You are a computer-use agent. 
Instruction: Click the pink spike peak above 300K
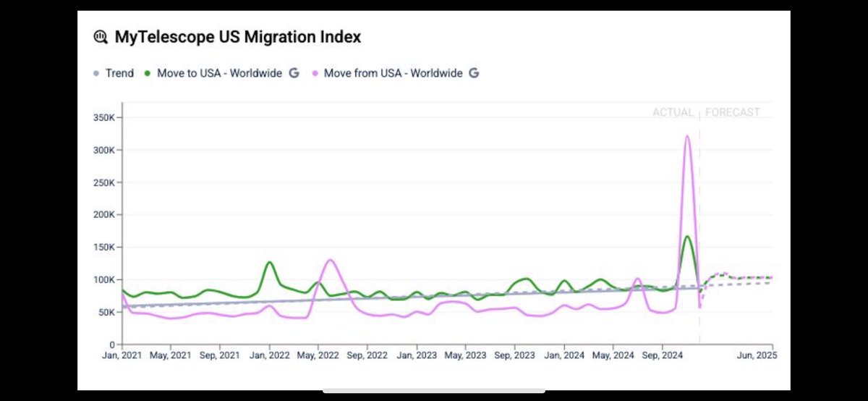pyautogui.click(x=686, y=136)
